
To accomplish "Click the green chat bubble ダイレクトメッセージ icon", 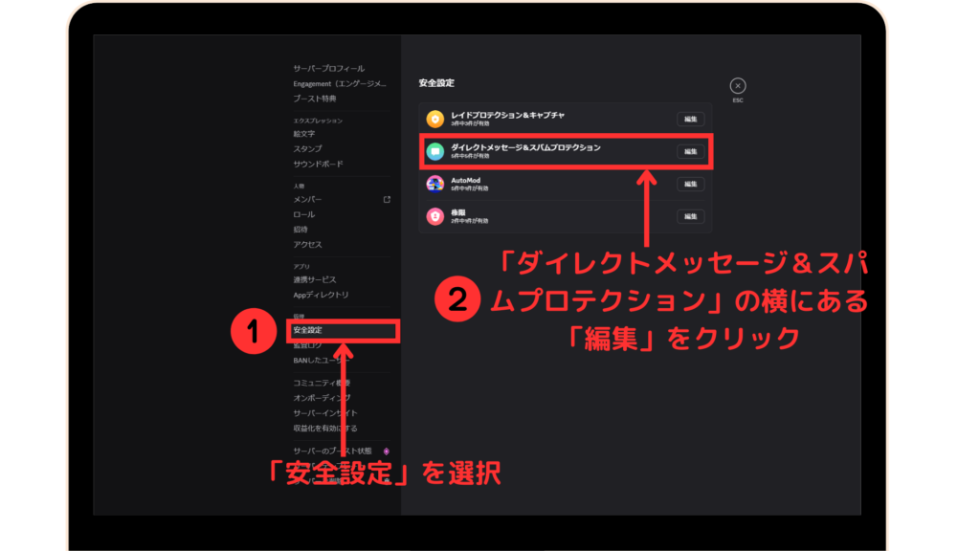I will tap(435, 151).
